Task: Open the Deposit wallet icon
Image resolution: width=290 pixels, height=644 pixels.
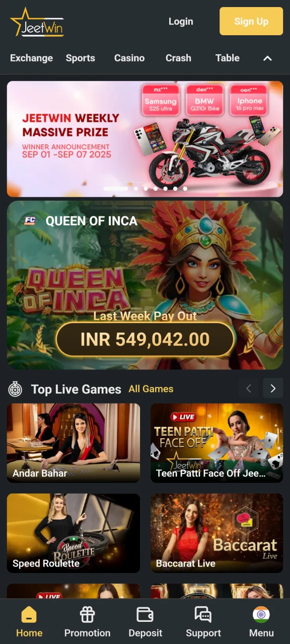Action: click(x=145, y=615)
